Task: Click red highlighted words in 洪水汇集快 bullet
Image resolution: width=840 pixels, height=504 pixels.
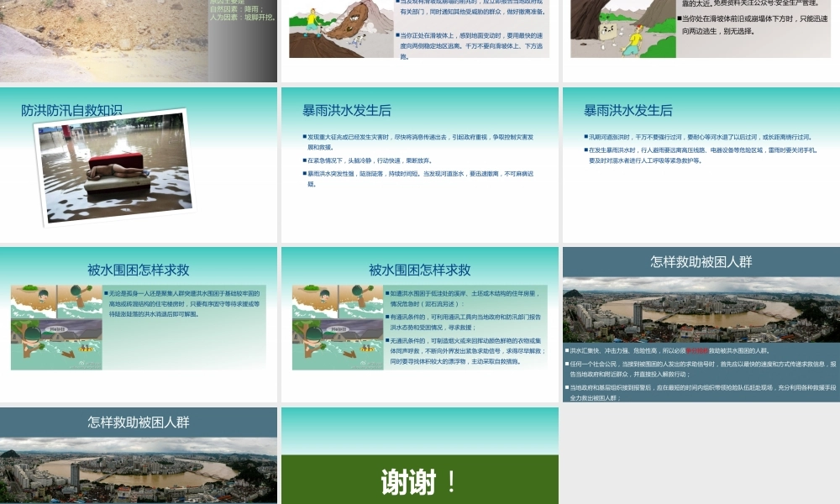Action: (697, 351)
